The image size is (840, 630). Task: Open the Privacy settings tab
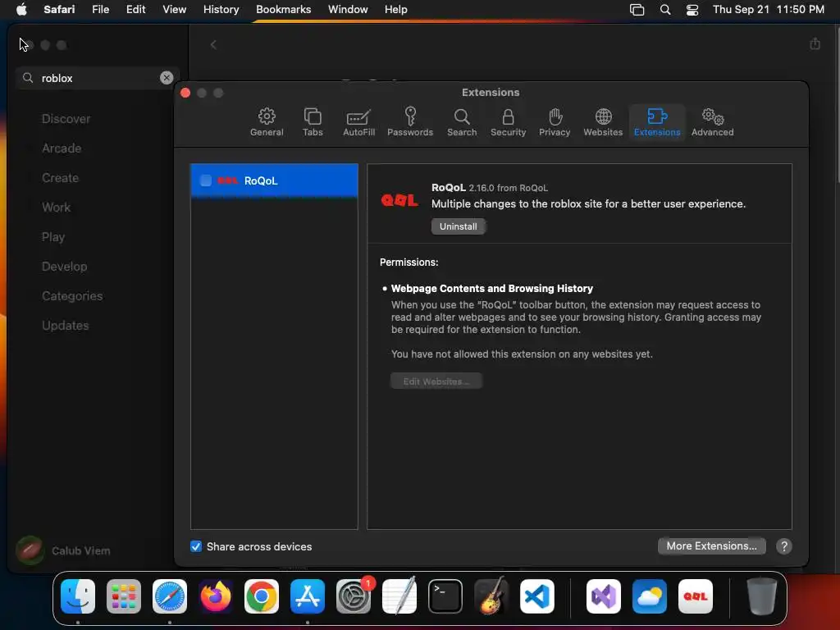554,122
